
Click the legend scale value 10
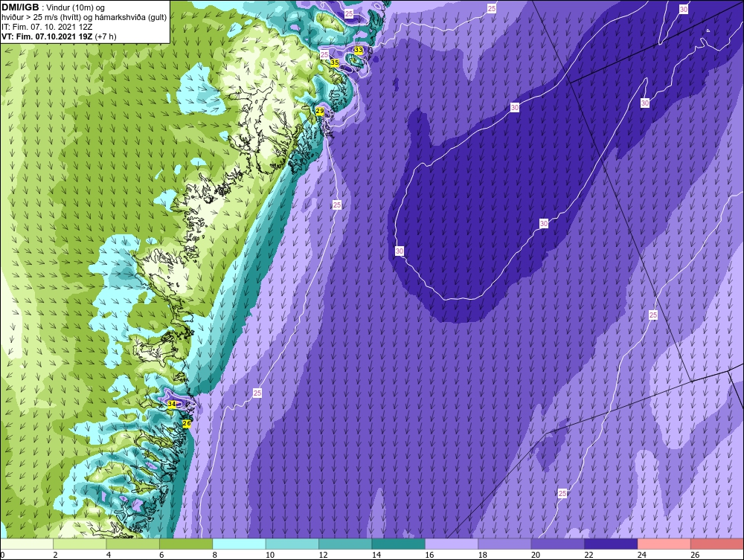(x=270, y=555)
